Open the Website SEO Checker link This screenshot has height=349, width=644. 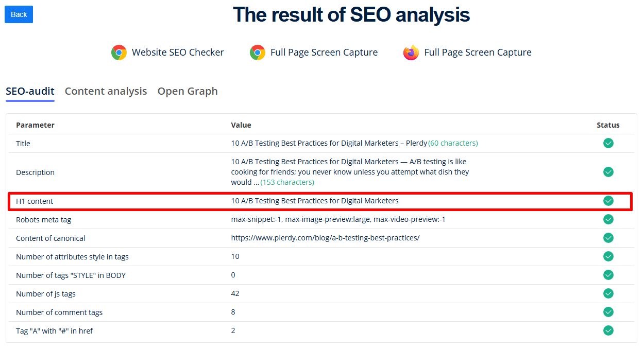click(178, 53)
